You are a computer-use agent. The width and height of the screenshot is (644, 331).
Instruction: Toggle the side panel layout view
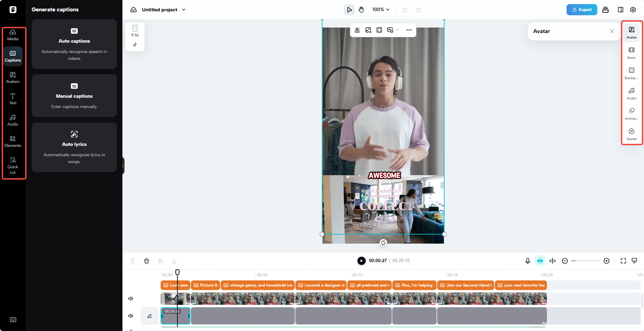tap(621, 10)
